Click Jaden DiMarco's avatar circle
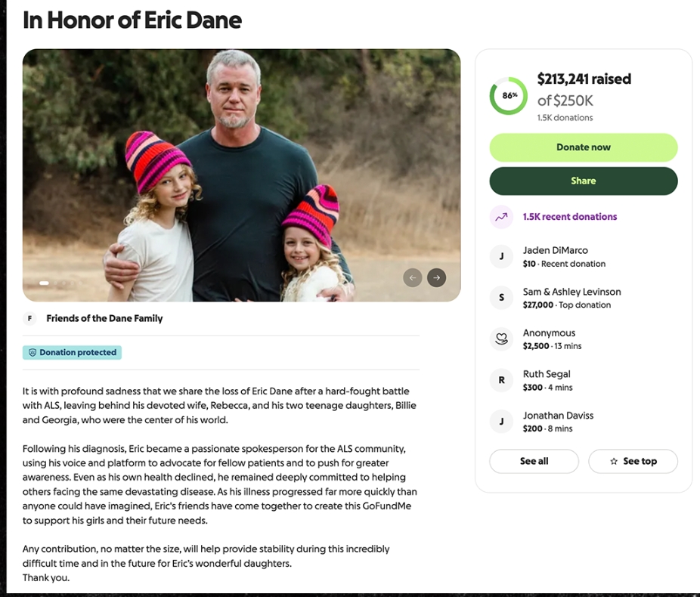 [x=501, y=257]
